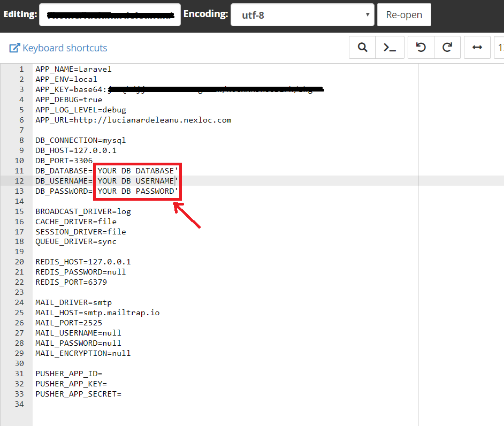Place cursor at the DB_DATABASE value
Screen dimensions: 504x426
point(138,171)
